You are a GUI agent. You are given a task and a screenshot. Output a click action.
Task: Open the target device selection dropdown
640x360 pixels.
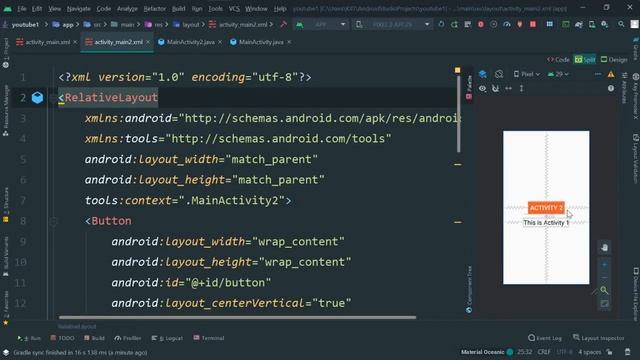[392, 24]
